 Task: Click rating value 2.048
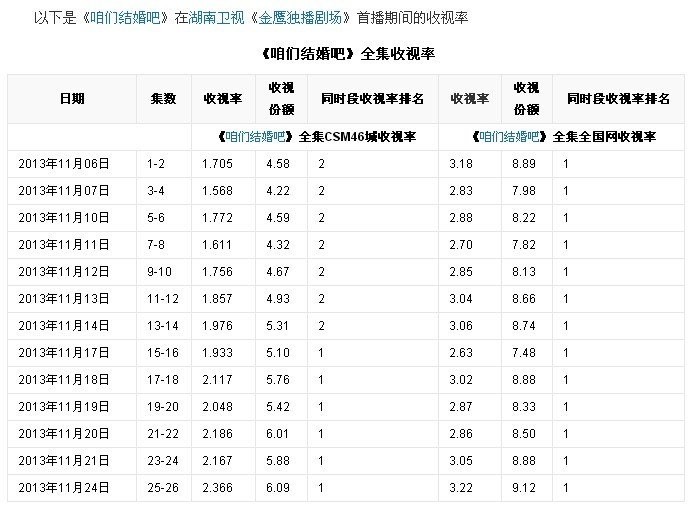[x=217, y=407]
